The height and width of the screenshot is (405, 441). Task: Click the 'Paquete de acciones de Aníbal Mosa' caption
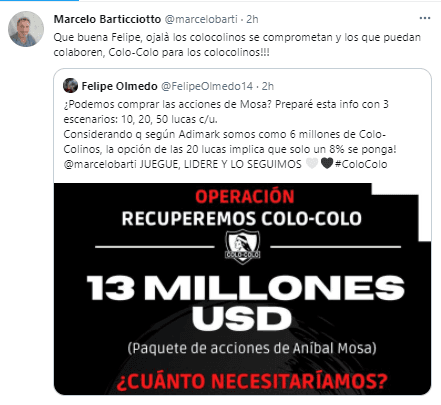(x=252, y=348)
